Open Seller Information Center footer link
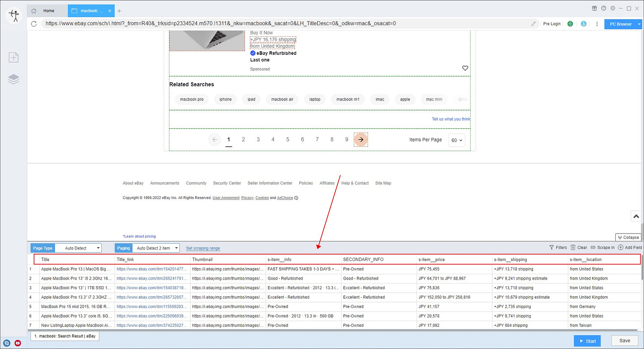Viewport: 644px width, 349px height. tap(270, 183)
